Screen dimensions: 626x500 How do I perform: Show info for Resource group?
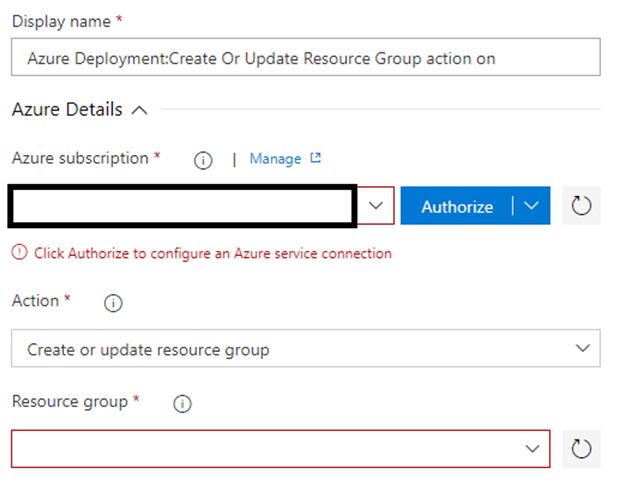click(182, 404)
